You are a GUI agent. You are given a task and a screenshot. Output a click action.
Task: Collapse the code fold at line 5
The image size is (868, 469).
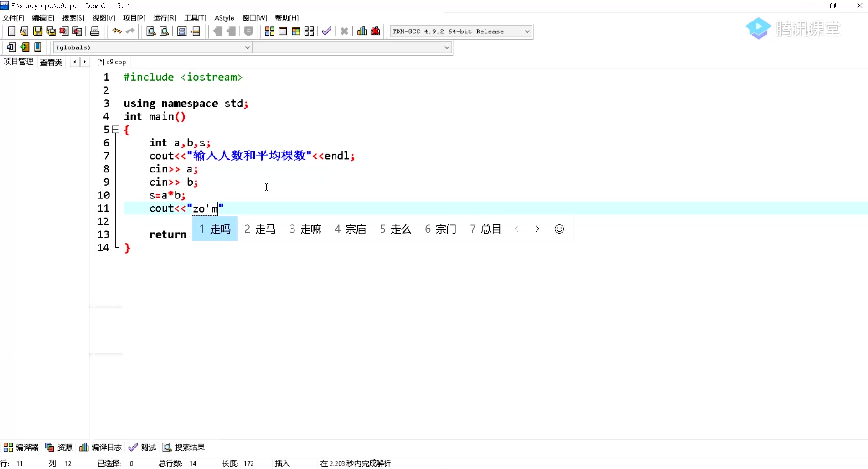pyautogui.click(x=116, y=130)
